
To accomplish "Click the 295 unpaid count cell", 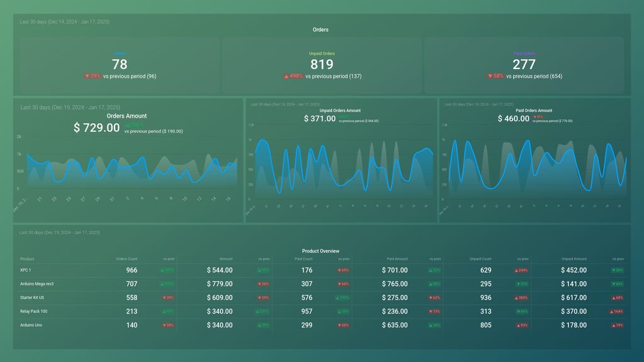I will 486,284.
